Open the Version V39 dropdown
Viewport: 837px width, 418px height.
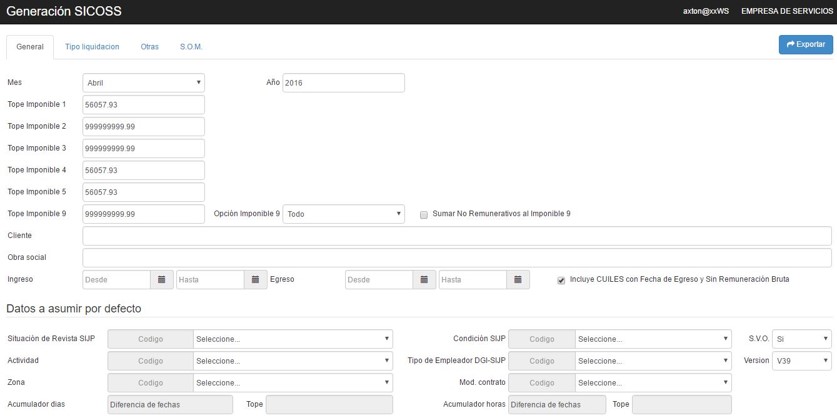click(801, 361)
